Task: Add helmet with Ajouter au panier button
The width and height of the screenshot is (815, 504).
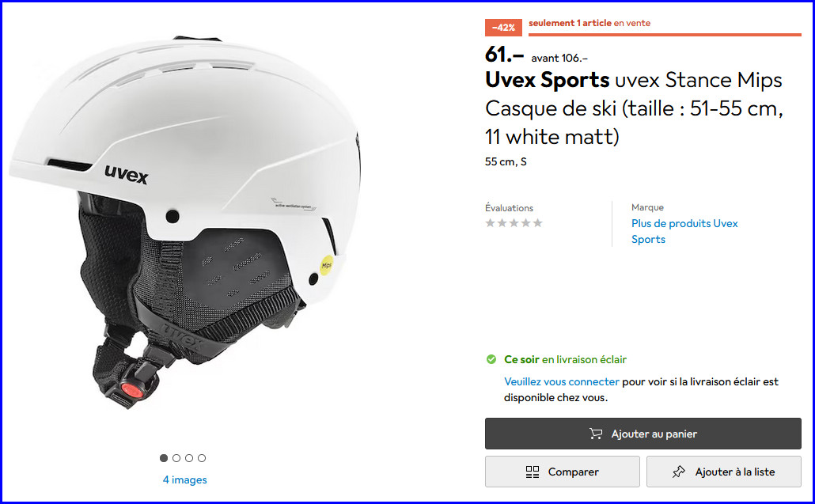Action: tap(643, 434)
